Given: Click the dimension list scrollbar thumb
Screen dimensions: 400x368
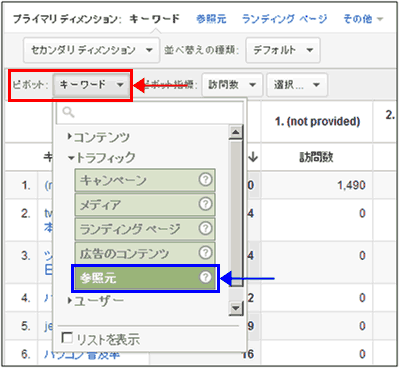Looking at the screenshot, I should click(236, 213).
